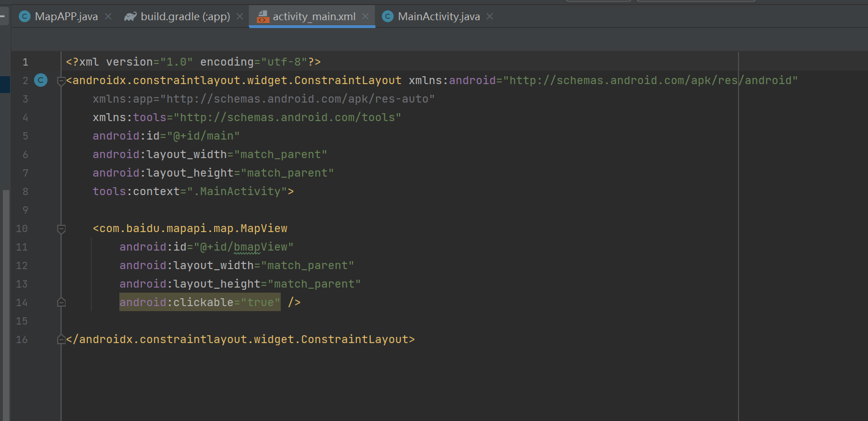The width and height of the screenshot is (868, 421).
Task: Click the com.baidu.mapapi.map.MapView tag
Action: pyautogui.click(x=193, y=228)
